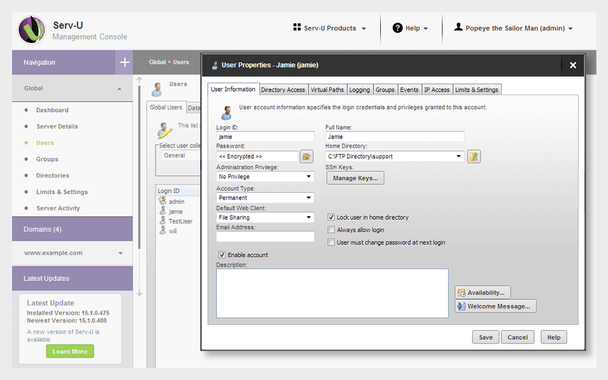Screen dimensions: 608x380
Task: Click the browse icon next to Home Directory
Action: tap(474, 157)
